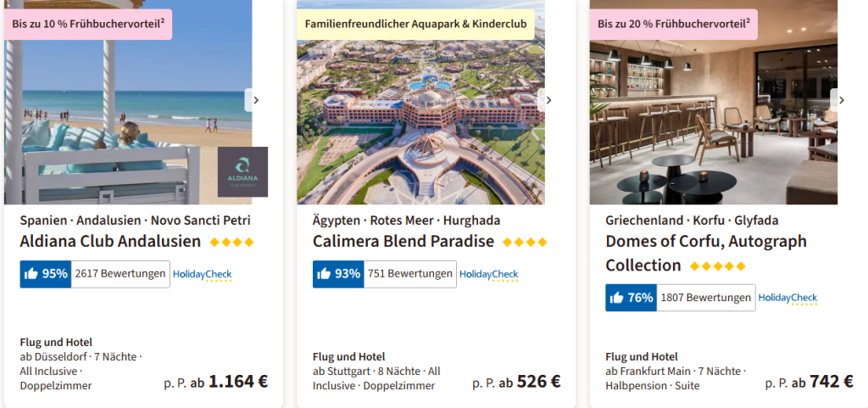Click the Bis zu 20 % Frühbuchervorteil badge

coord(673,25)
